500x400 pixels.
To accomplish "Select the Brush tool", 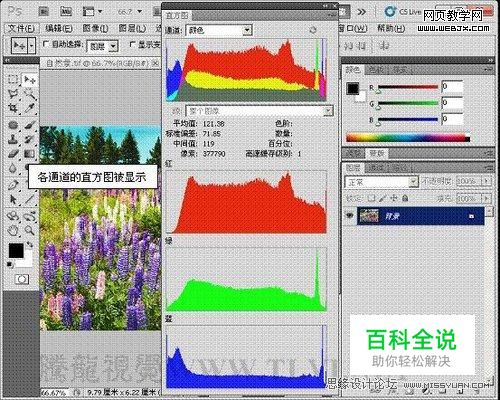I will tap(30, 125).
